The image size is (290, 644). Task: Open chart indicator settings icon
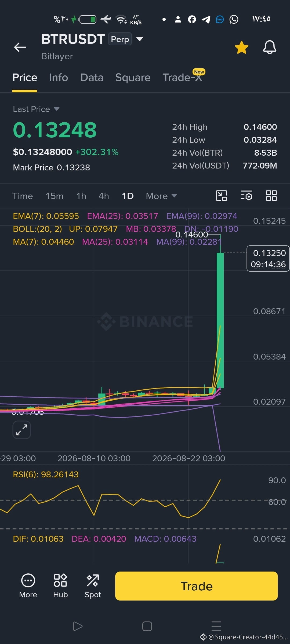click(246, 196)
